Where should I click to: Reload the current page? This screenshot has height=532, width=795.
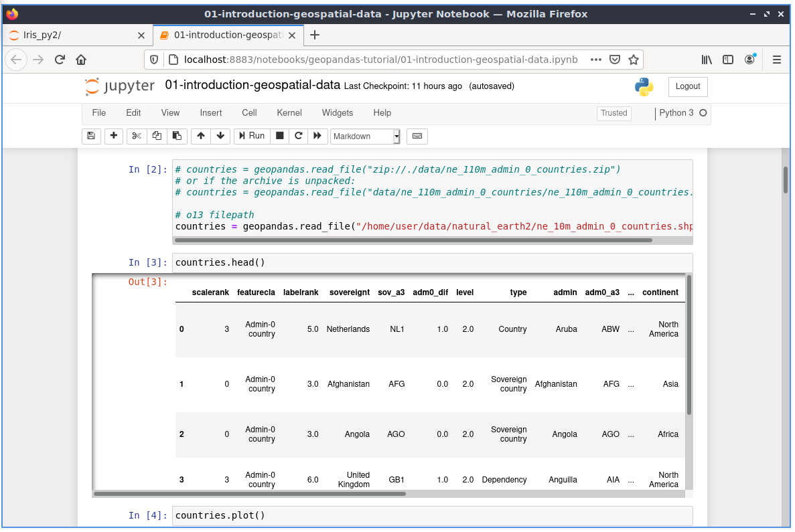(60, 60)
